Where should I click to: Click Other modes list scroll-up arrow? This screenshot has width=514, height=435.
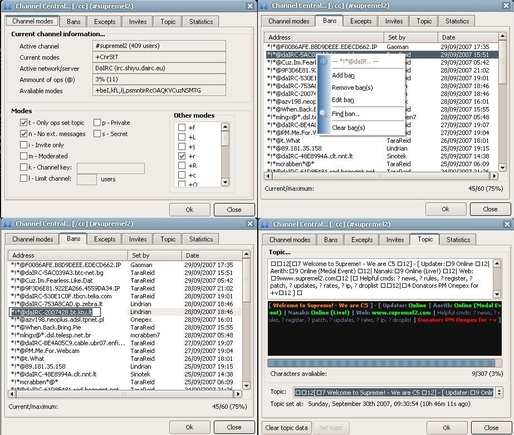tap(225, 127)
